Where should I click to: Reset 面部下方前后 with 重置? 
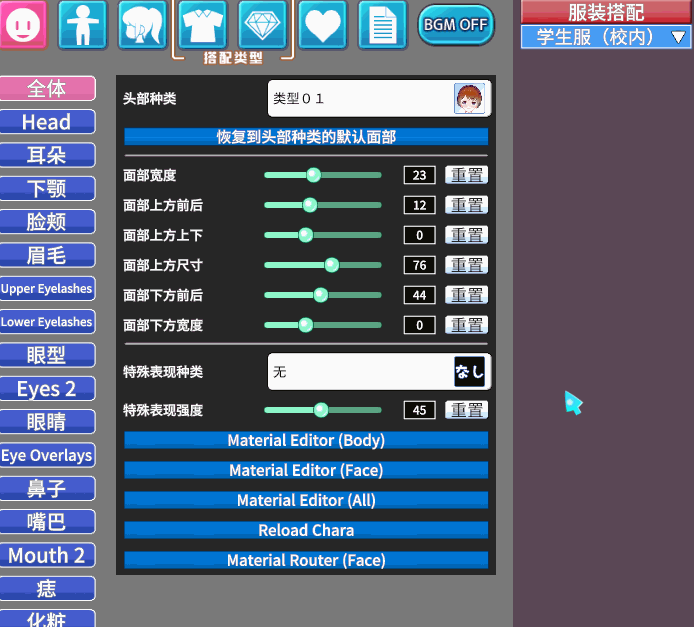(467, 295)
